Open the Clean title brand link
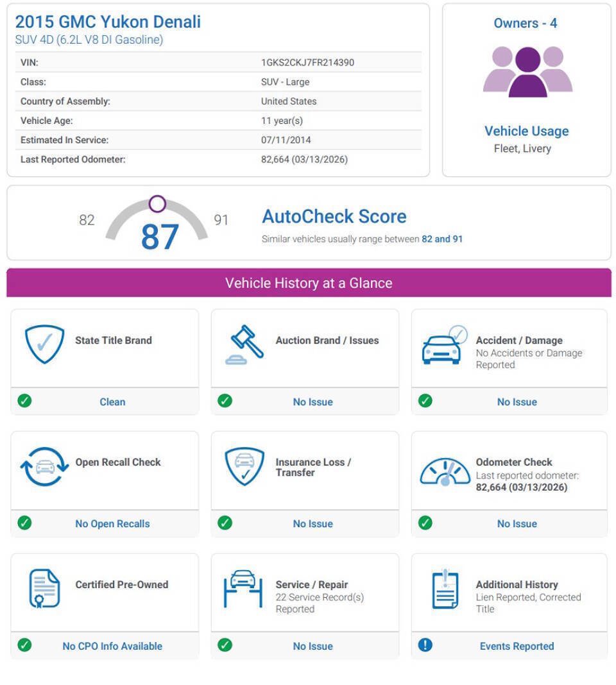Viewport: 616px width, 685px height. click(112, 402)
